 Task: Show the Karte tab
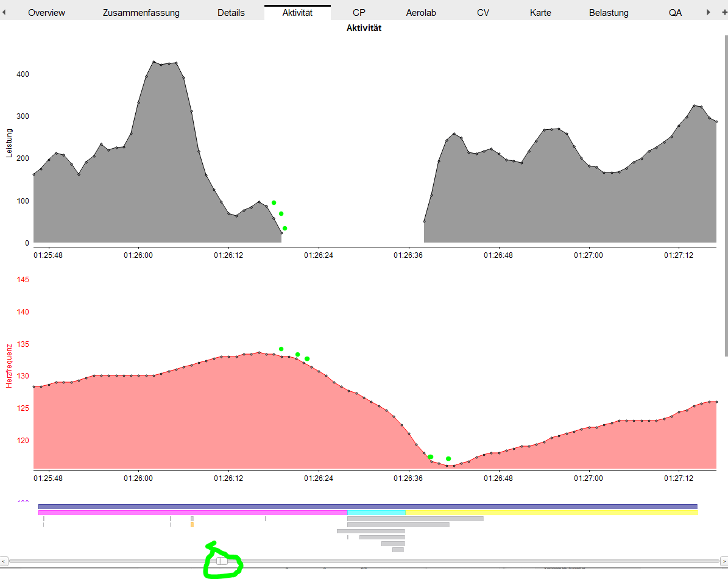point(540,12)
